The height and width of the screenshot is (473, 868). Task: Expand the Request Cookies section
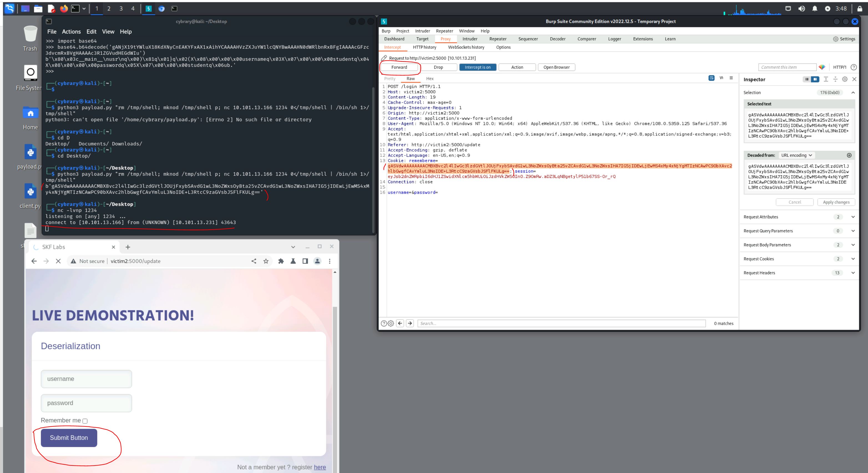click(853, 259)
